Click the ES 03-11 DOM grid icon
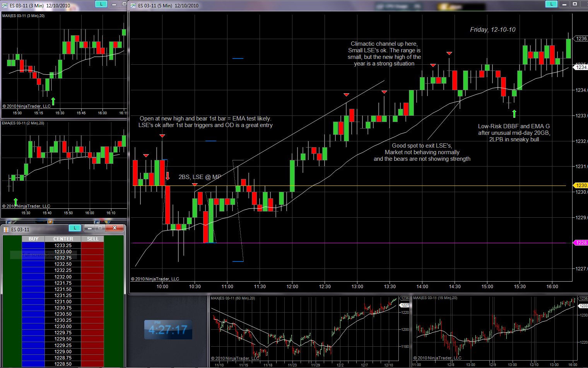Screen dimensions: 588x368 pyautogui.click(x=6, y=229)
